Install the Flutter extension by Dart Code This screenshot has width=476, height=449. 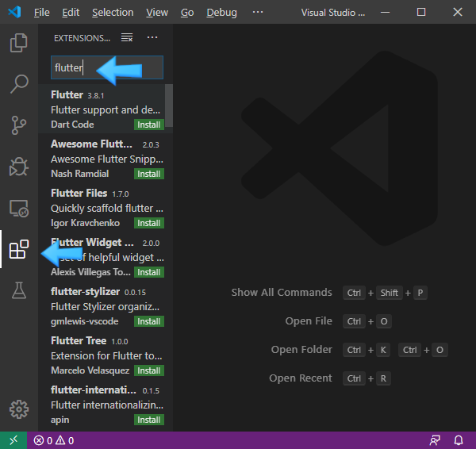[x=149, y=125]
